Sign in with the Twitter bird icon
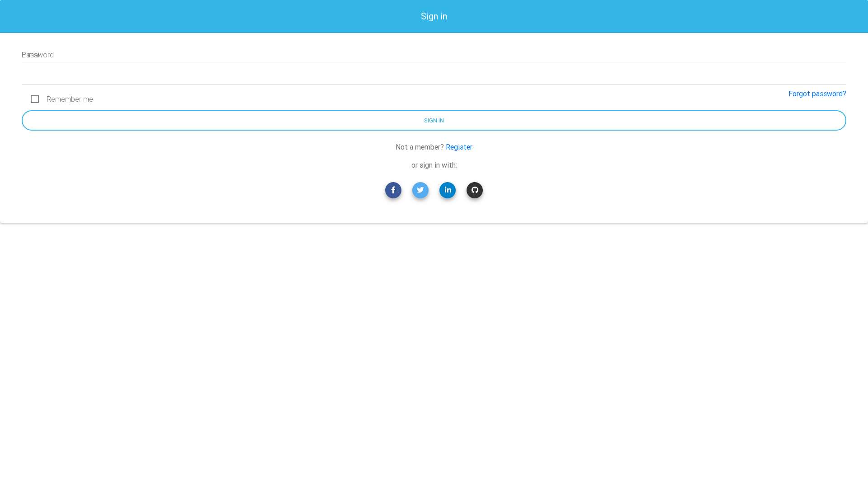 pos(420,190)
